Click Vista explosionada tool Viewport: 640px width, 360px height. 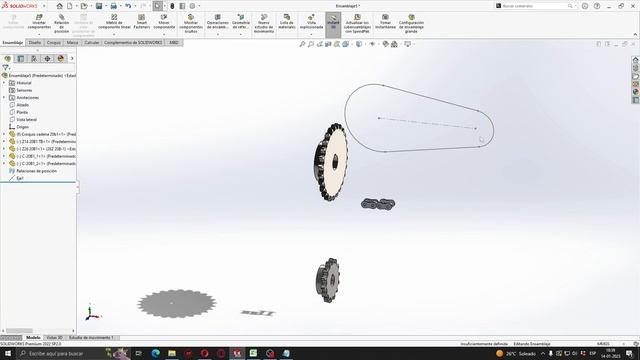tap(311, 23)
